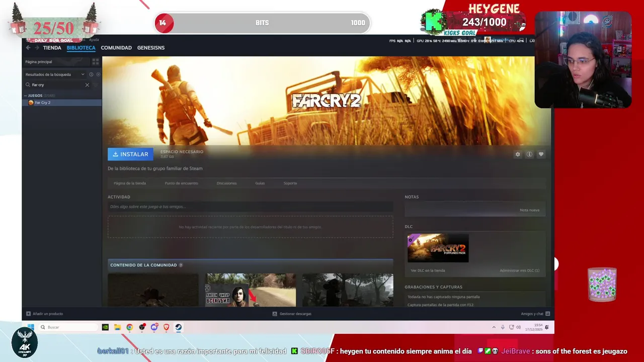644x362 pixels.
Task: Click Nota nueva button
Action: point(529,210)
